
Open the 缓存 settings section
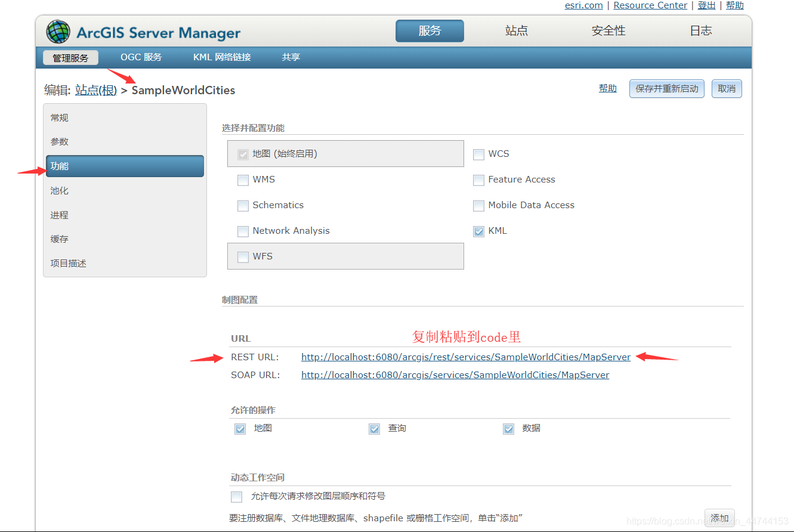[125, 239]
